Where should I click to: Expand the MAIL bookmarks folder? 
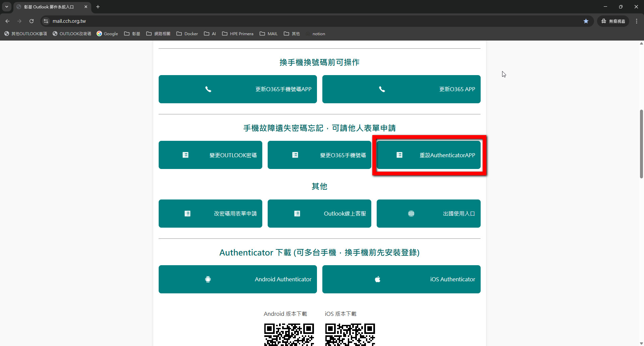tap(269, 34)
